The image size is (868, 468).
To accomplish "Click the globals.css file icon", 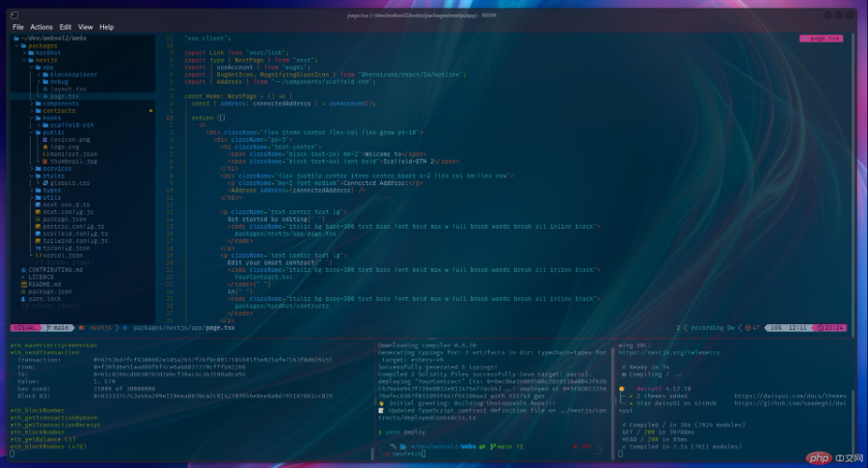I will 45,182.
